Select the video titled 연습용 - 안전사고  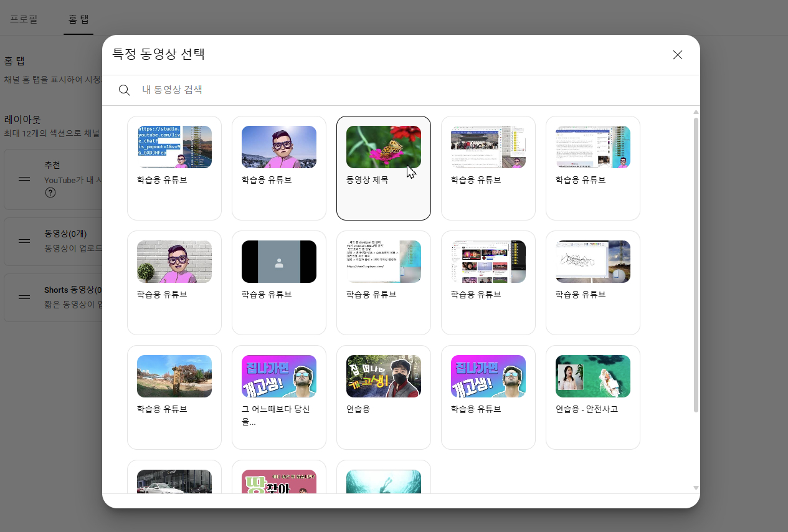pos(593,397)
